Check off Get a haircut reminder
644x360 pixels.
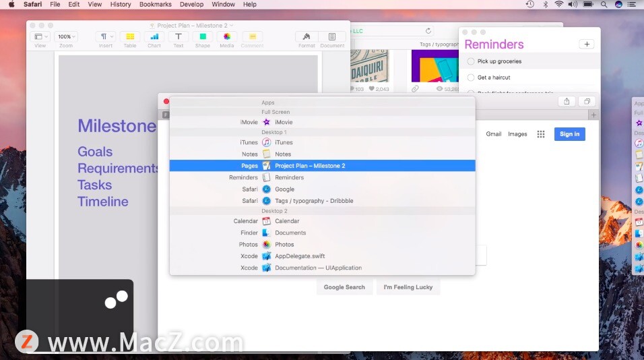coord(471,78)
